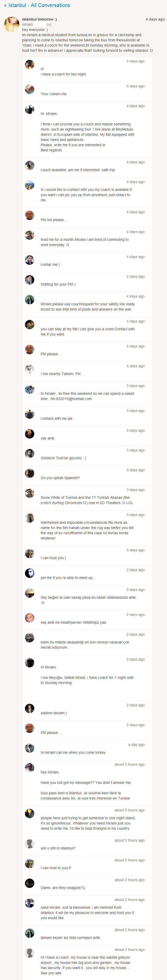
Task: Click avatar beside 'contack with me pls' reply
Action: coord(30,414)
